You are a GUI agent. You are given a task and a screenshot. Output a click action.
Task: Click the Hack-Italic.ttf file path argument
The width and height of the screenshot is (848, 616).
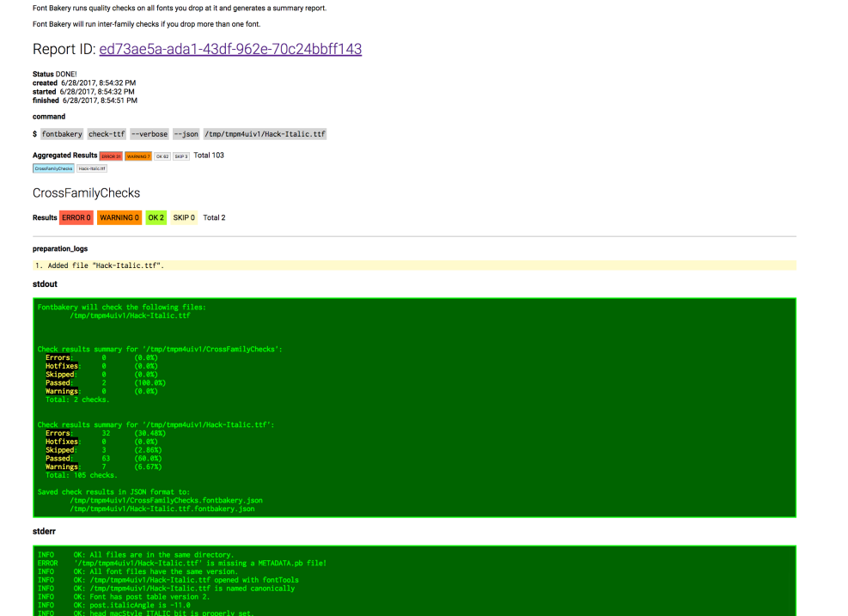point(265,134)
